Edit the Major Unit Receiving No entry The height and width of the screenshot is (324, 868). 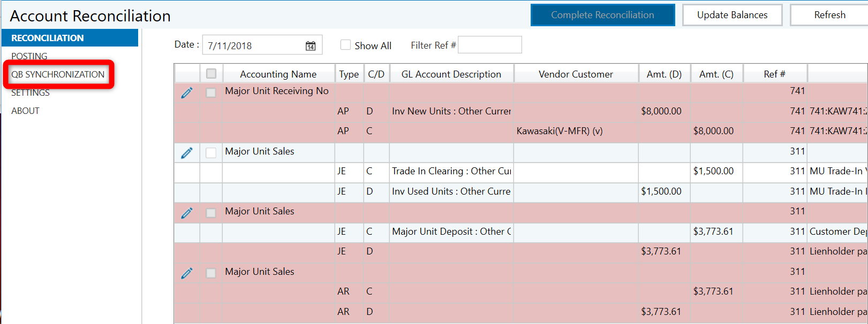(x=187, y=93)
